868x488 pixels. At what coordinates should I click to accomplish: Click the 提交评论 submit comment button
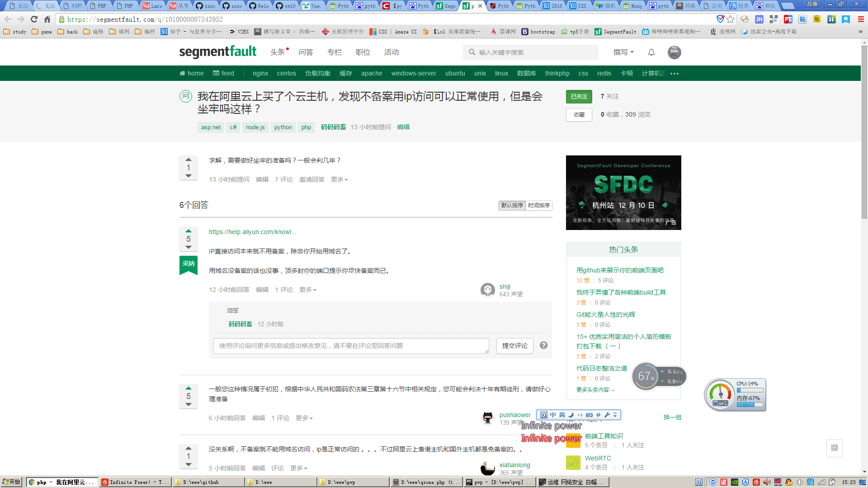point(514,346)
